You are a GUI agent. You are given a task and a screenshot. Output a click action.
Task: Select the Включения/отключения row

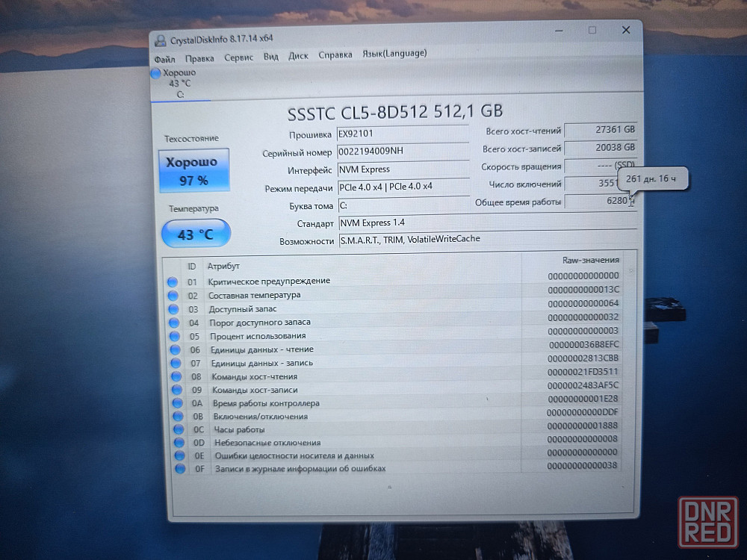click(x=397, y=416)
